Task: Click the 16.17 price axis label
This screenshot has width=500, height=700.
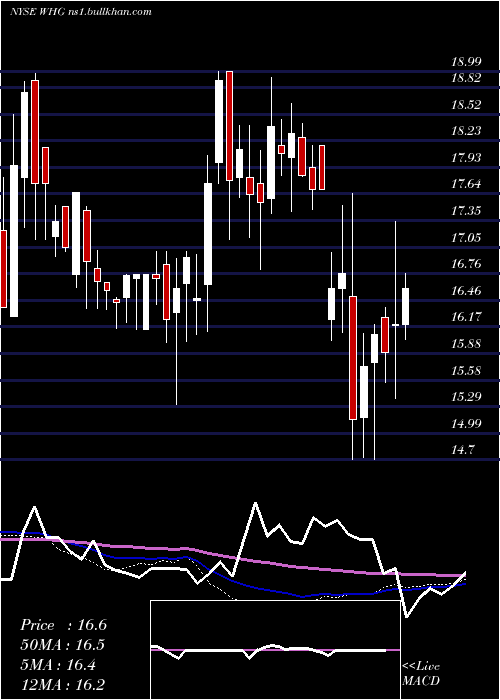Action: pyautogui.click(x=466, y=317)
